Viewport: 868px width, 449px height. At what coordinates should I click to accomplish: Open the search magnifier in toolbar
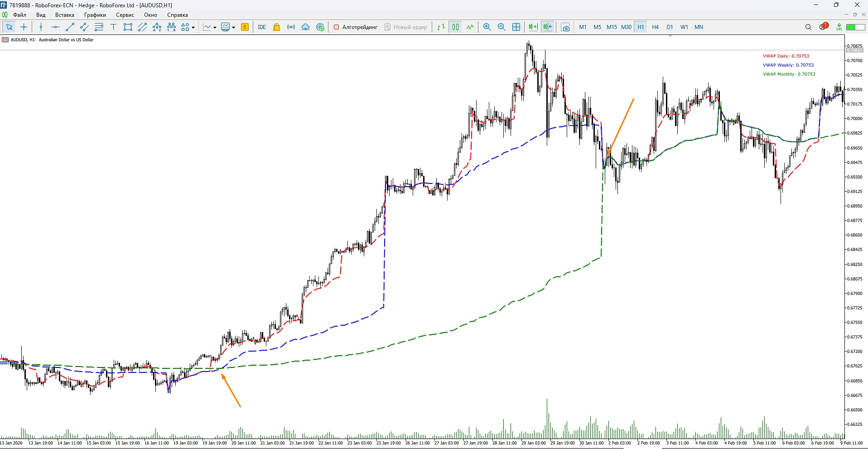pos(808,27)
